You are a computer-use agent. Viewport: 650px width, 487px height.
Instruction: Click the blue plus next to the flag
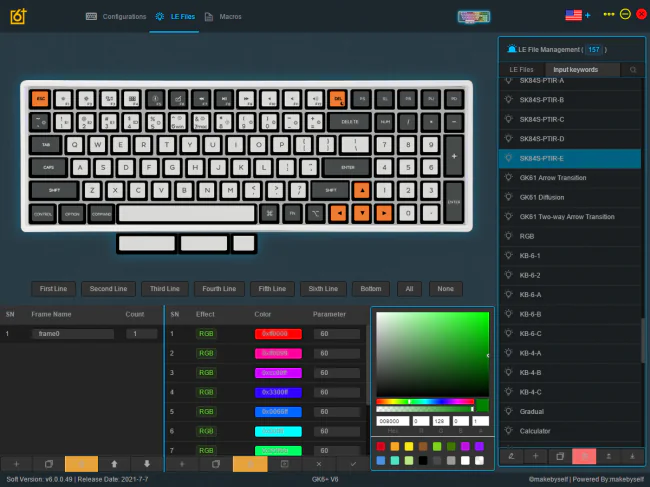coord(587,15)
